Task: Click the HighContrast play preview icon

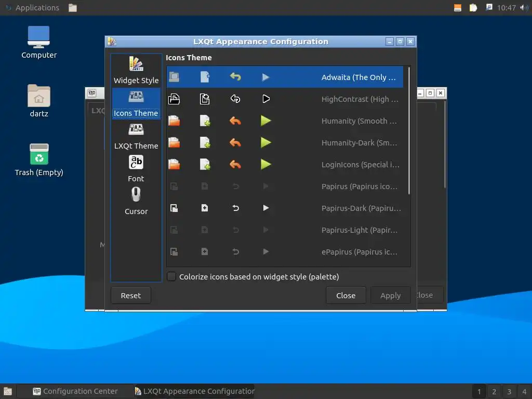Action: (266, 99)
